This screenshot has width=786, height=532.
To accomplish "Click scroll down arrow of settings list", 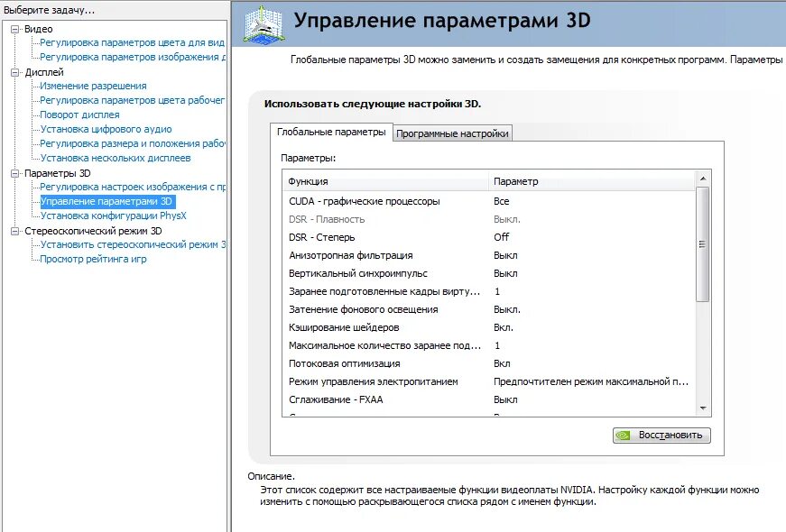I will tap(703, 408).
